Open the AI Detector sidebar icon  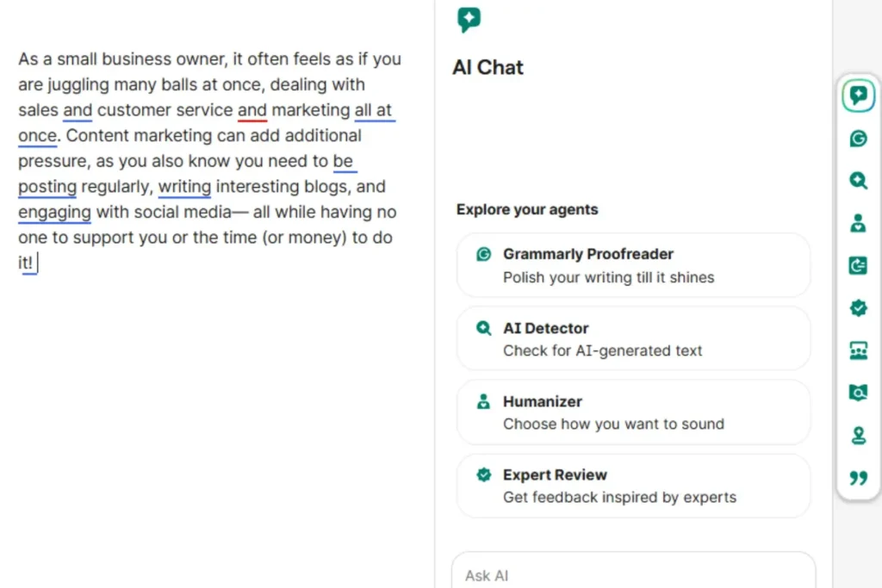pyautogui.click(x=858, y=181)
